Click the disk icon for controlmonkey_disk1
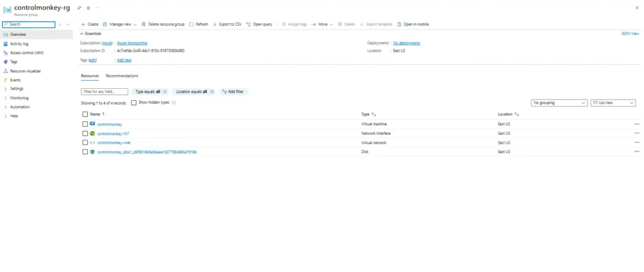This screenshot has width=644, height=272. point(92,152)
